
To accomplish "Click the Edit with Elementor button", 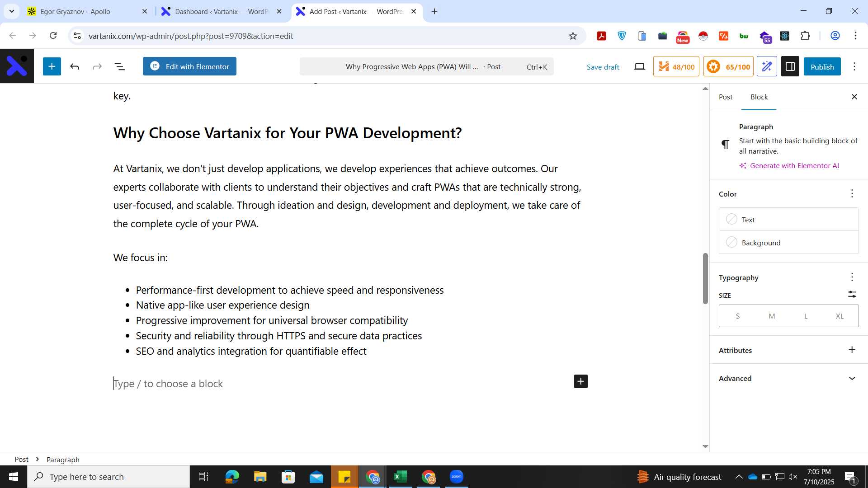I will click(189, 66).
